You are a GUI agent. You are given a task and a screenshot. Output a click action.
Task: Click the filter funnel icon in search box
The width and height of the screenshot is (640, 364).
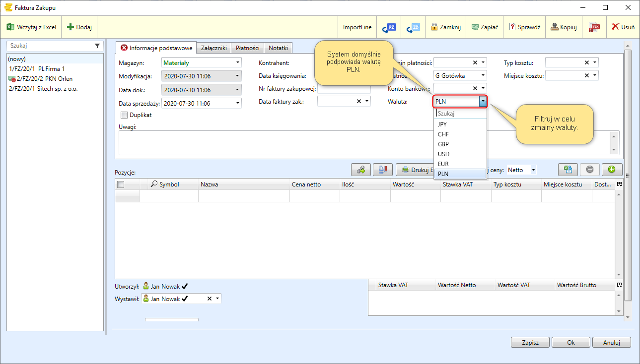point(97,46)
